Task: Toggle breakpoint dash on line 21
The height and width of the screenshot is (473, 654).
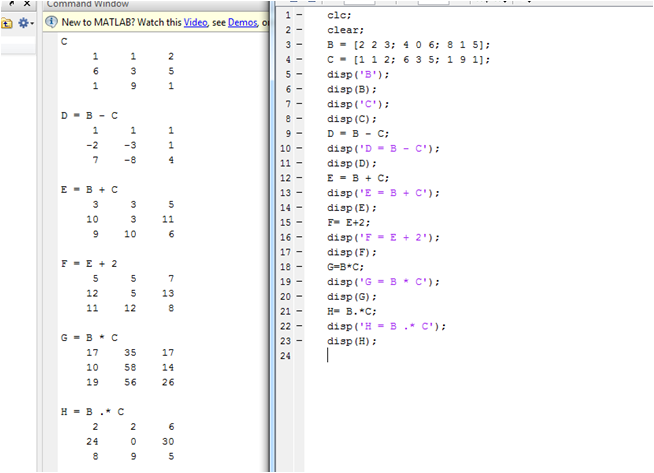Action: coord(299,311)
